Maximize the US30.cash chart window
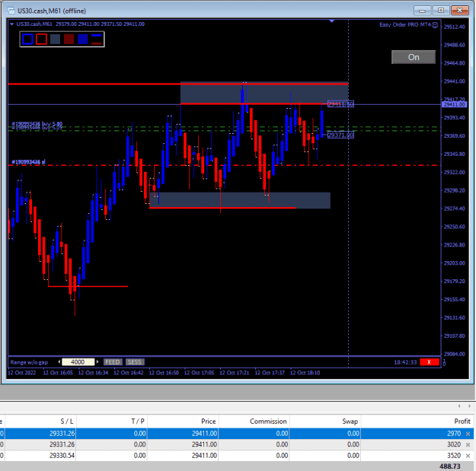The image size is (476, 471). (x=441, y=11)
